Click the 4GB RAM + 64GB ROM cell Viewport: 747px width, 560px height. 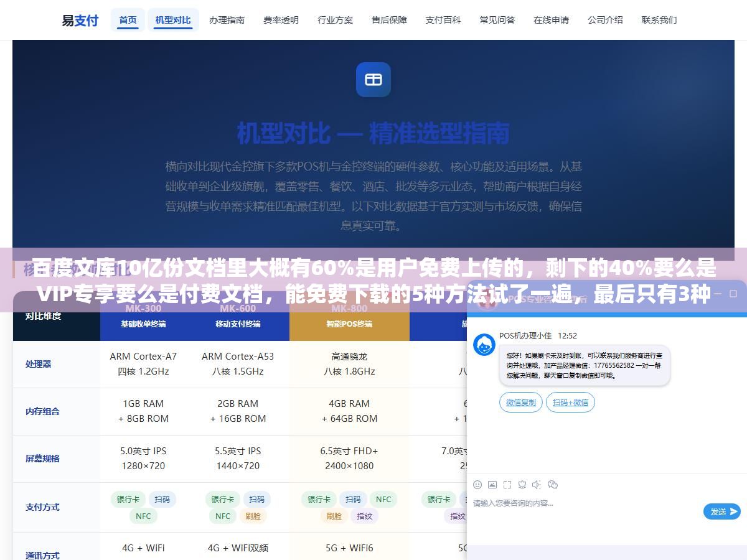pyautogui.click(x=349, y=411)
